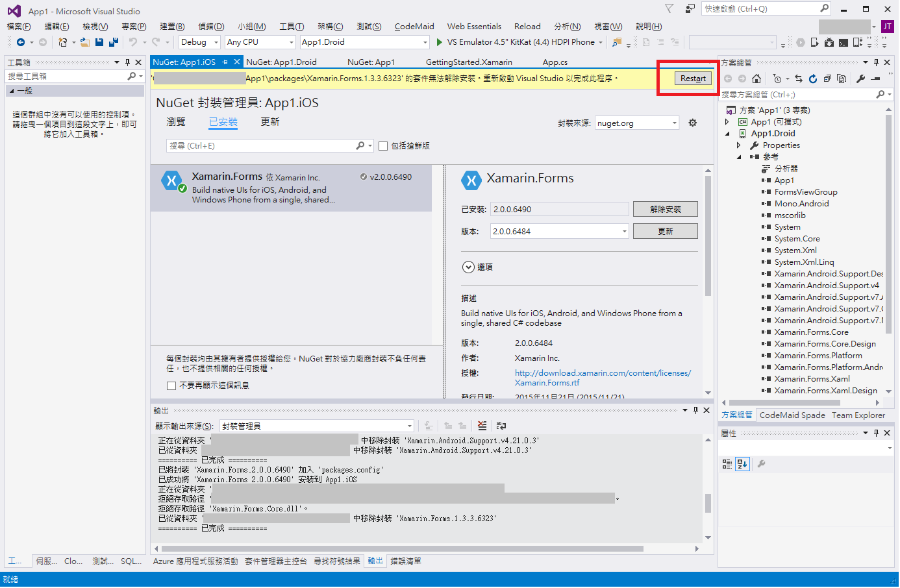Open the version 2.0.0.6484 dropdown

[x=560, y=231]
